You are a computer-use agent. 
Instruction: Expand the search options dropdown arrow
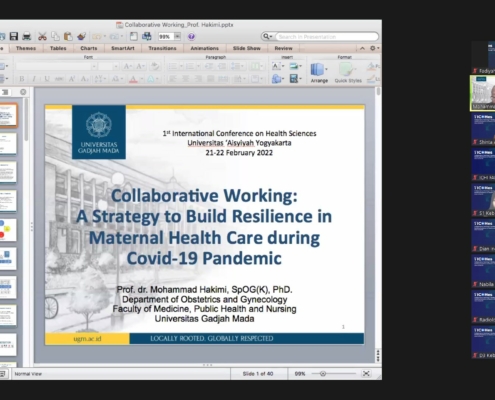pos(271,36)
